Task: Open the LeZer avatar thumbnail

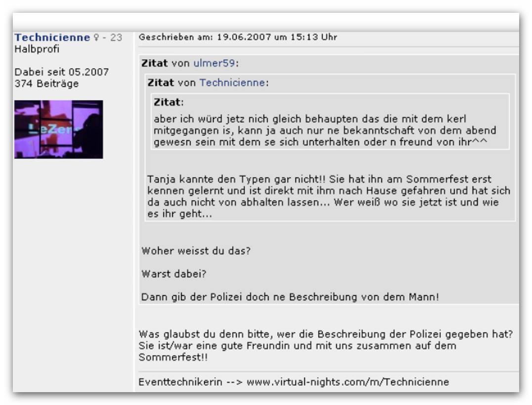Action: (x=59, y=129)
